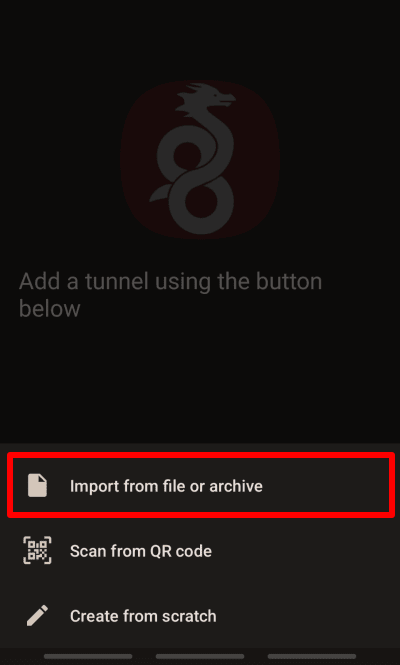Tap the pencil icon for manual creation

point(37,615)
